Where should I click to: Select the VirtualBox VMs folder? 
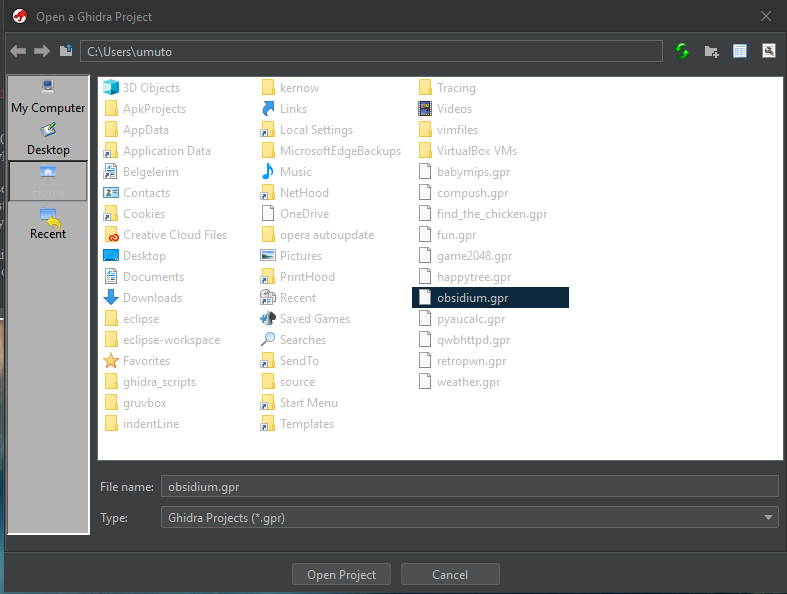click(468, 151)
